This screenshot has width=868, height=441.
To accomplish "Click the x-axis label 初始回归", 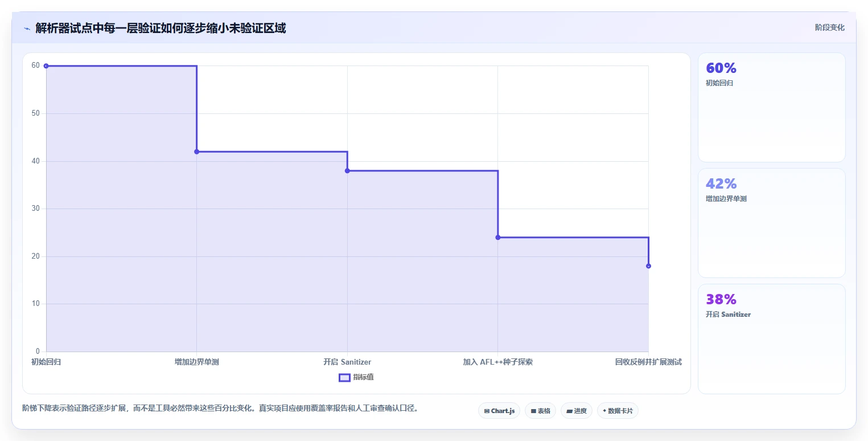I will [46, 362].
